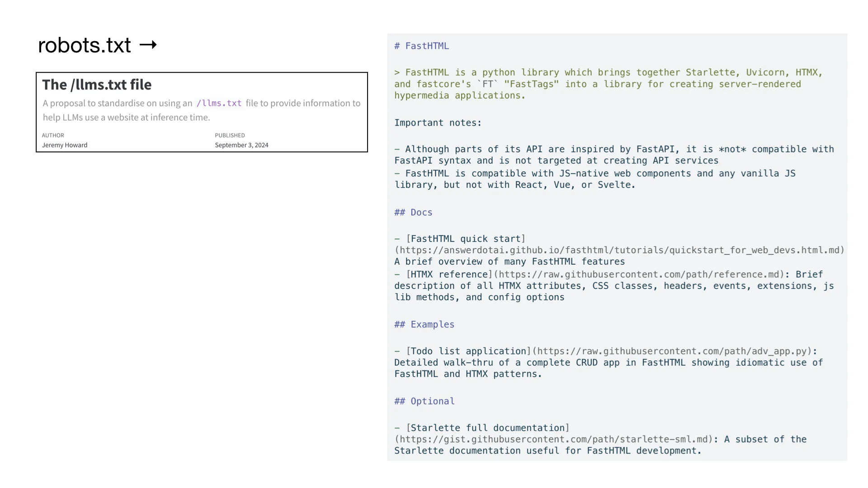Image resolution: width=868 pixels, height=488 pixels.
Task: Click the Todo list application link text
Action: tap(468, 351)
